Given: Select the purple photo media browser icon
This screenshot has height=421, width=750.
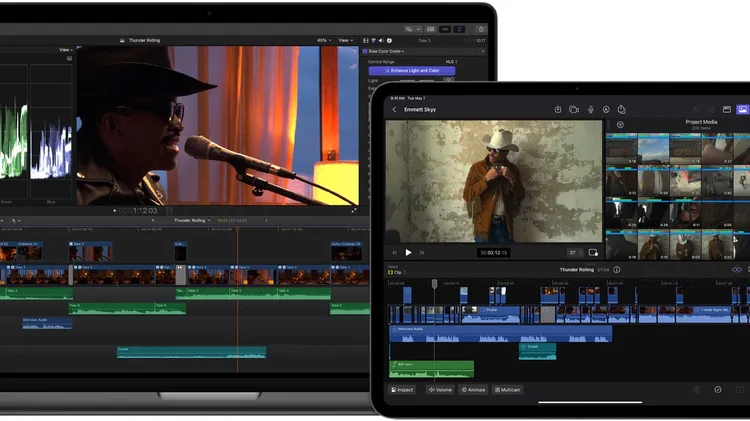Looking at the screenshot, I should [742, 110].
